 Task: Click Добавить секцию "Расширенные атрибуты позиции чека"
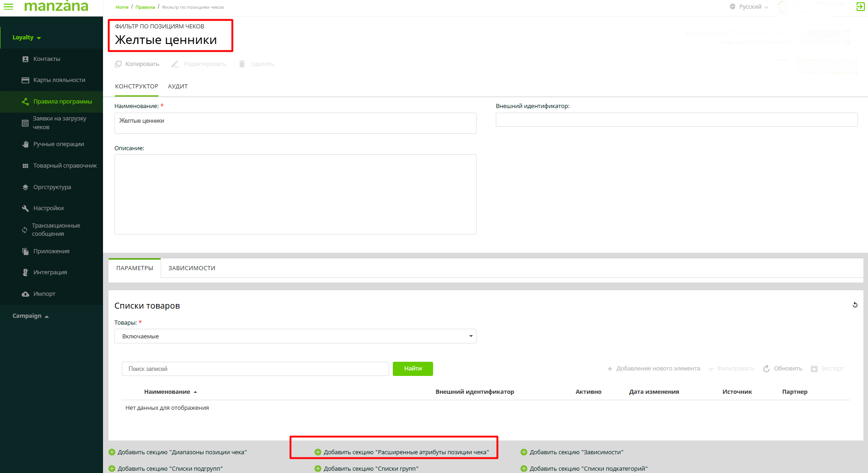pyautogui.click(x=406, y=452)
